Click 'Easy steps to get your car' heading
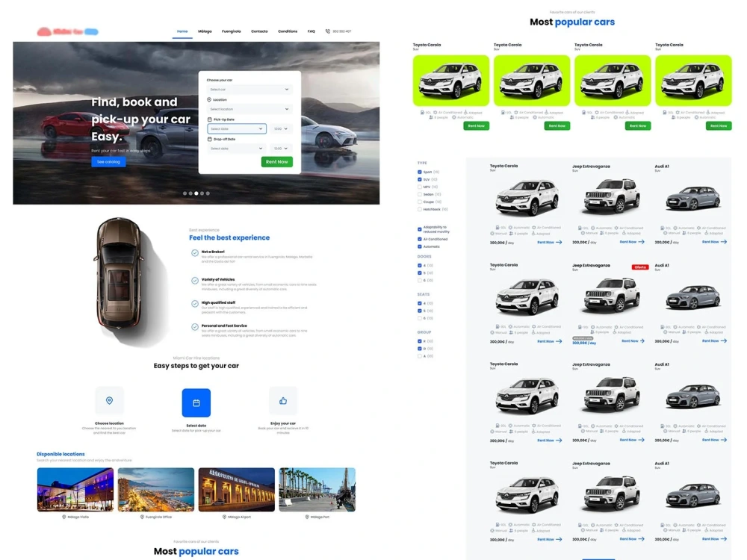Viewport: 747px width, 560px height. tap(196, 366)
